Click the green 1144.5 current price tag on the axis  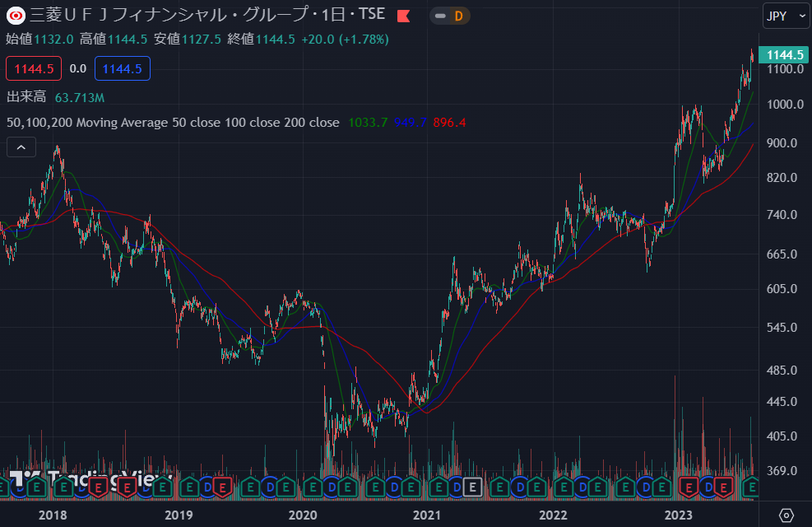point(784,55)
